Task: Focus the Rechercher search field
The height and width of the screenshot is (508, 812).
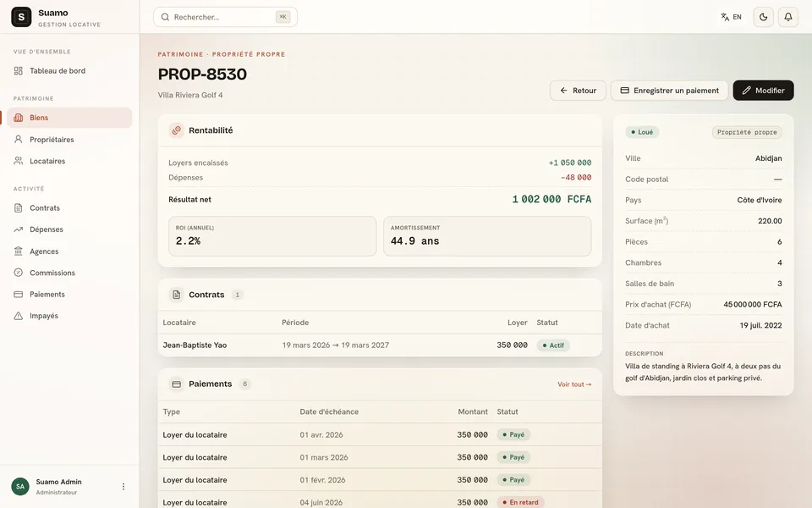Action: [x=225, y=17]
